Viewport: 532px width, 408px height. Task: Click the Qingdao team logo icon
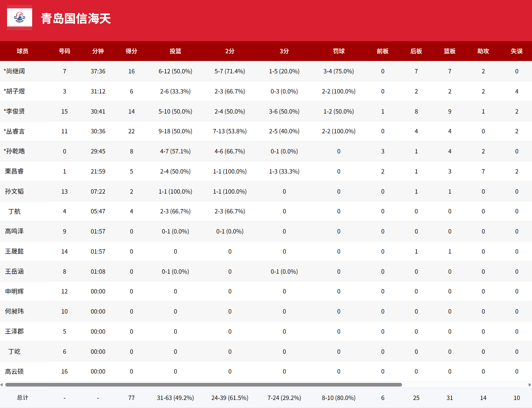pos(19,17)
